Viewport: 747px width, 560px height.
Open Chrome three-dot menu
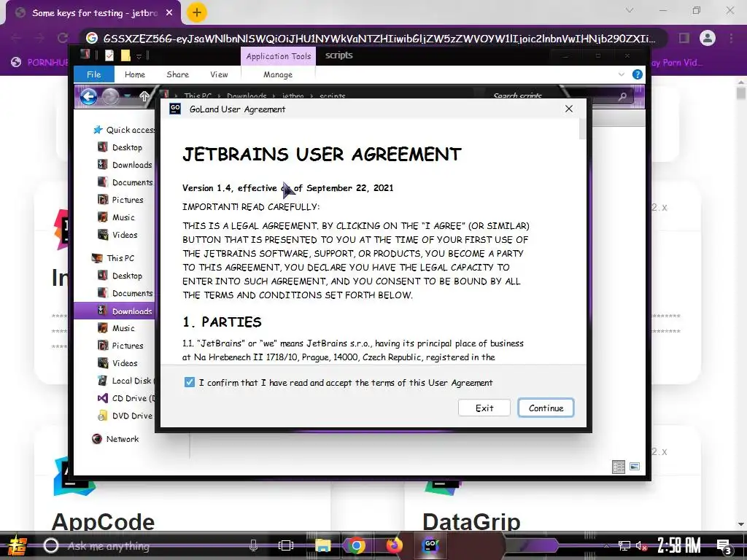click(731, 38)
